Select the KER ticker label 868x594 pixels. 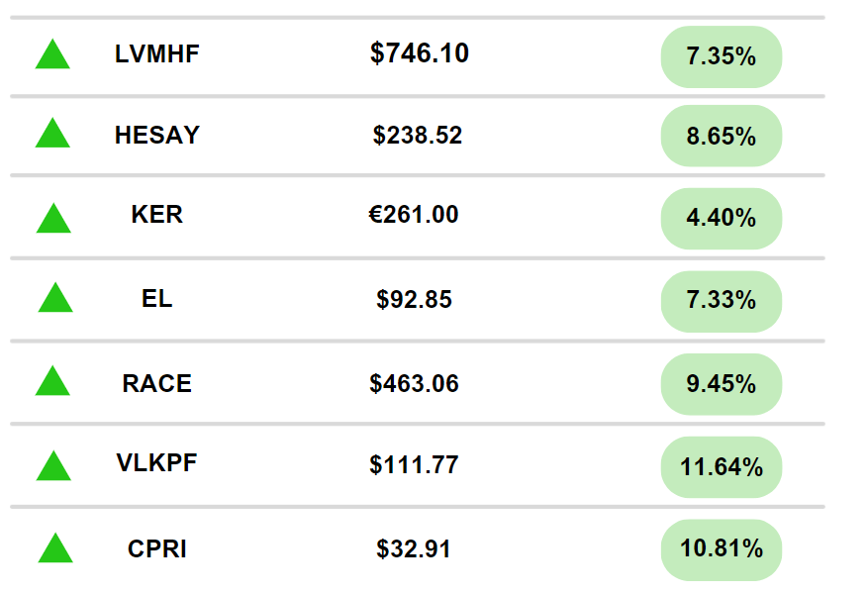pyautogui.click(x=157, y=214)
